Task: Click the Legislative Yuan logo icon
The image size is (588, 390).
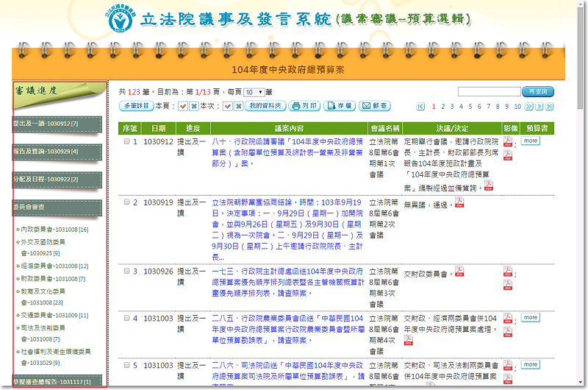Action: click(x=123, y=20)
